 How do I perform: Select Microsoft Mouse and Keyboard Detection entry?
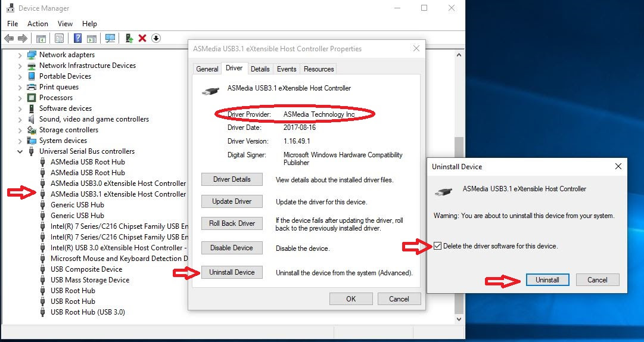pyautogui.click(x=119, y=259)
